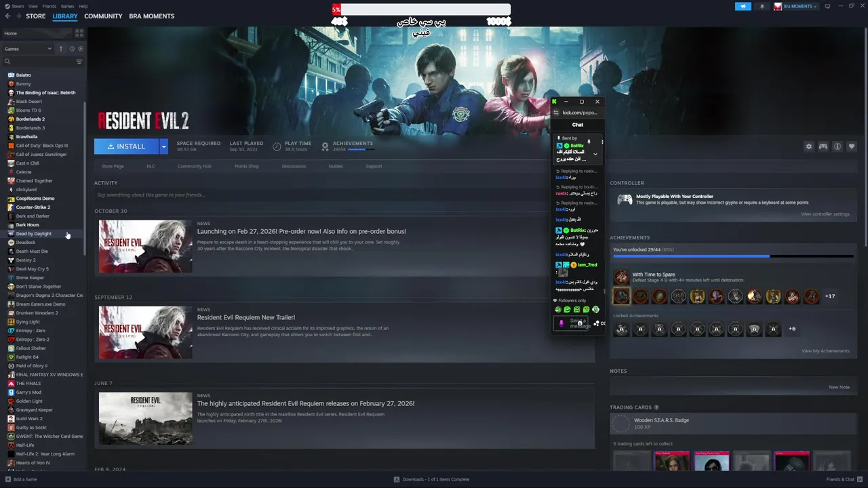Open the Guides tab

tap(336, 166)
